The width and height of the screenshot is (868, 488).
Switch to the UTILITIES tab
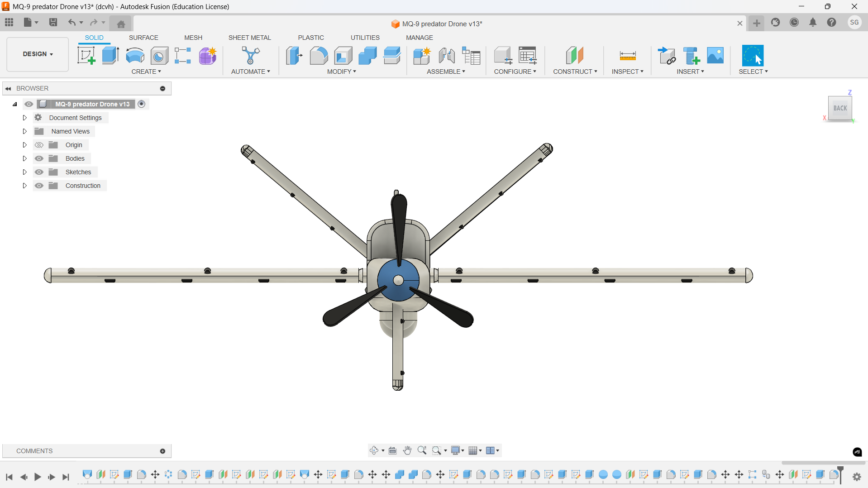[x=365, y=38]
